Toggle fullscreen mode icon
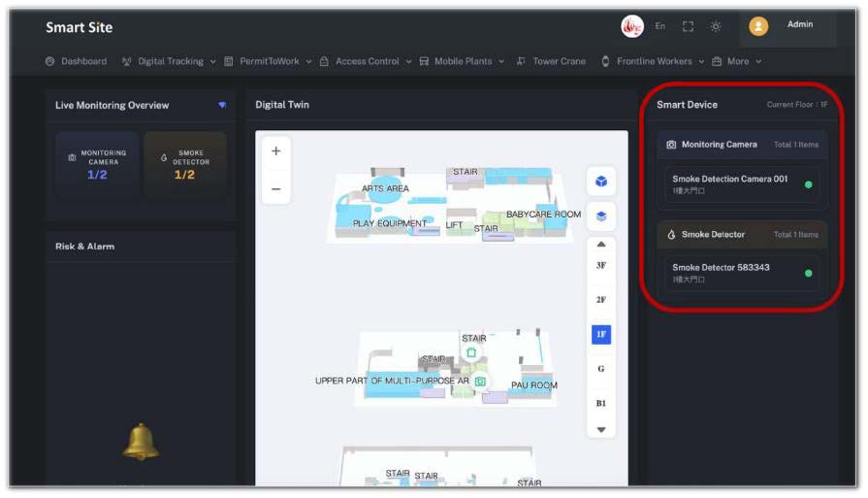Screen dimensions: 868x498 (x=688, y=26)
